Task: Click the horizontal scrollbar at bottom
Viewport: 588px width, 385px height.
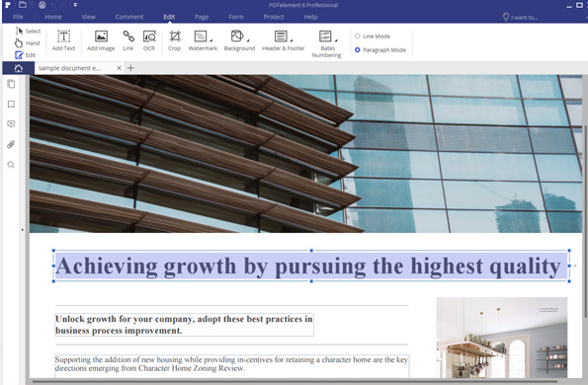Action: click(295, 382)
